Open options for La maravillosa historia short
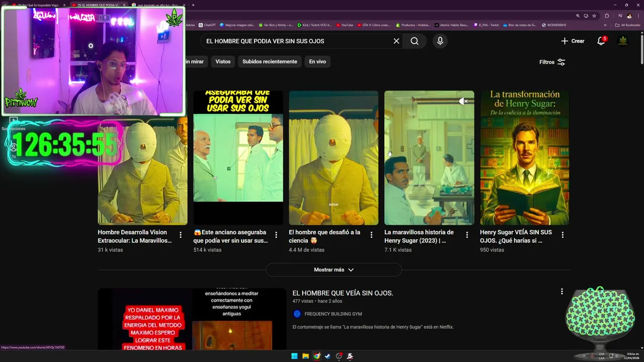 pyautogui.click(x=467, y=235)
